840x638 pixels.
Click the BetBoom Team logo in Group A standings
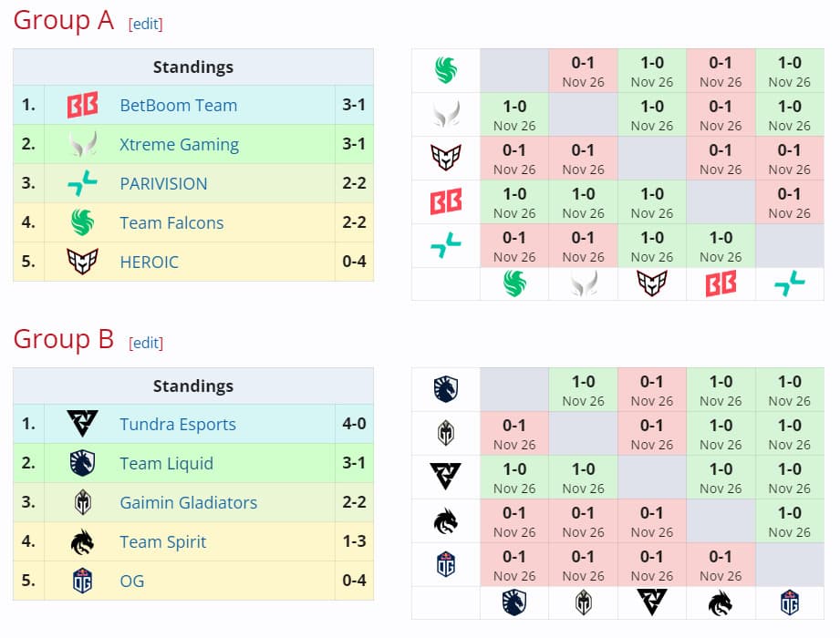pos(82,105)
